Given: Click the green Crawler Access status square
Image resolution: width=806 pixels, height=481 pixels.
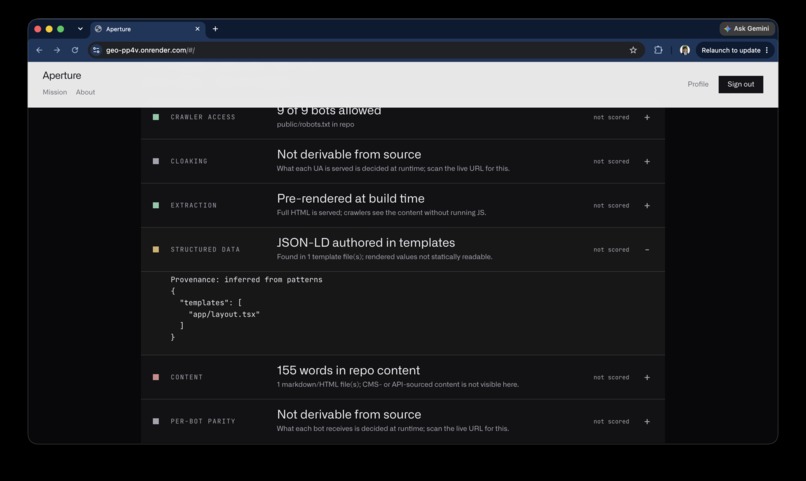Looking at the screenshot, I should tap(156, 117).
